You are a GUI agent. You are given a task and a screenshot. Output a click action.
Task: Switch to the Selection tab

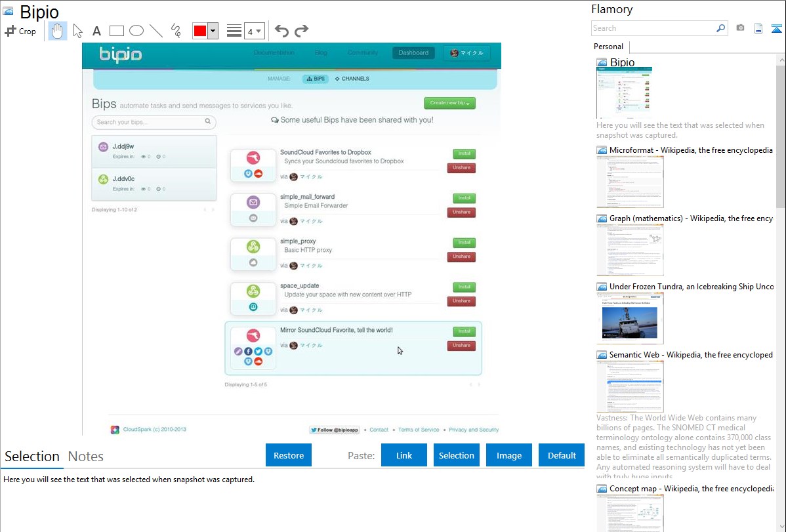[32, 457]
